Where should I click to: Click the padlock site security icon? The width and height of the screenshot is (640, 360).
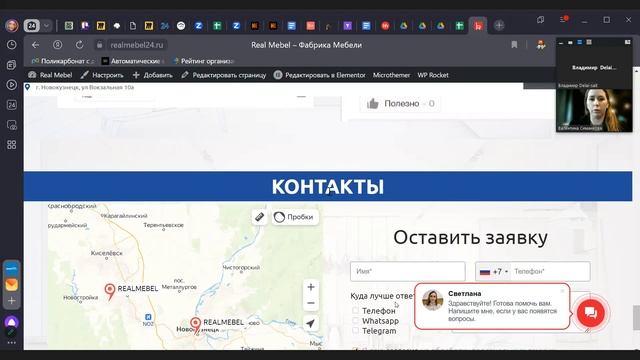click(x=99, y=45)
